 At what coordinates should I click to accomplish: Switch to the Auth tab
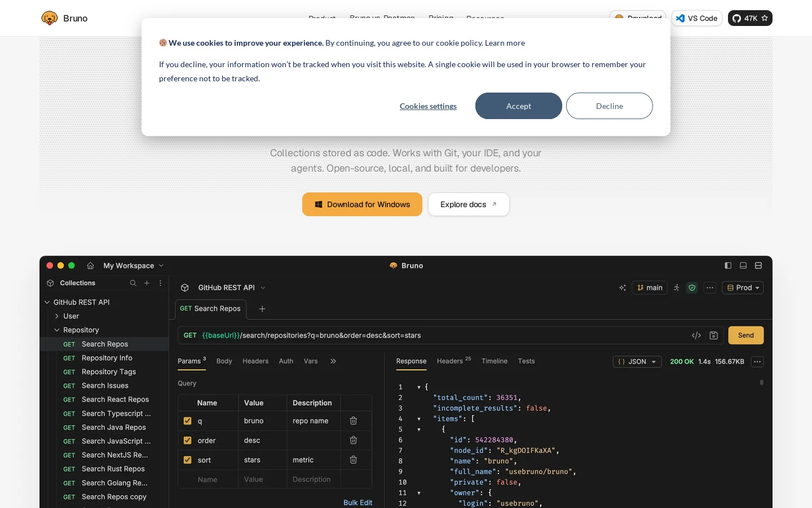click(286, 361)
